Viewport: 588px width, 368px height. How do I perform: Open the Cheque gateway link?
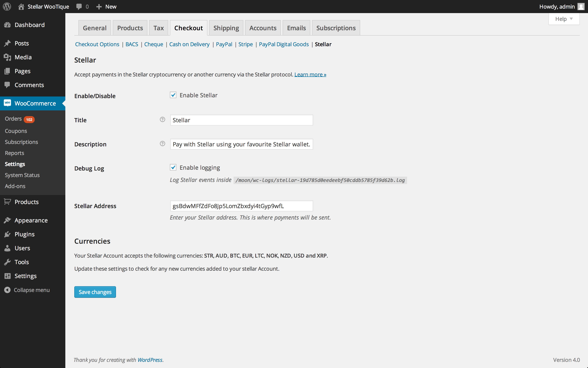tap(154, 44)
